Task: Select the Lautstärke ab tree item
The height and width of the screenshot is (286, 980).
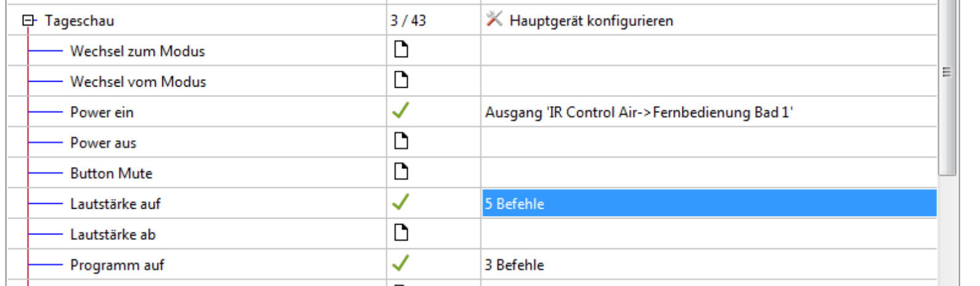Action: (113, 234)
